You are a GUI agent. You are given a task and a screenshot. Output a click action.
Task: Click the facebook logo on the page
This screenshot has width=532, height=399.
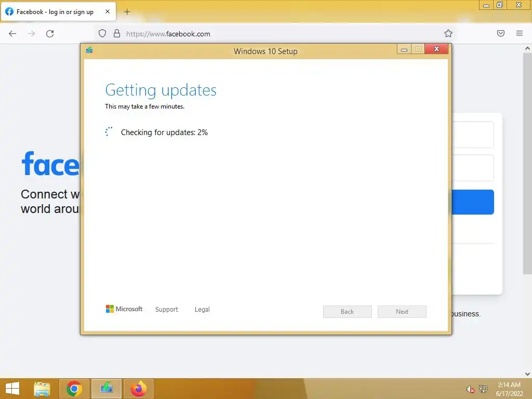[50, 164]
